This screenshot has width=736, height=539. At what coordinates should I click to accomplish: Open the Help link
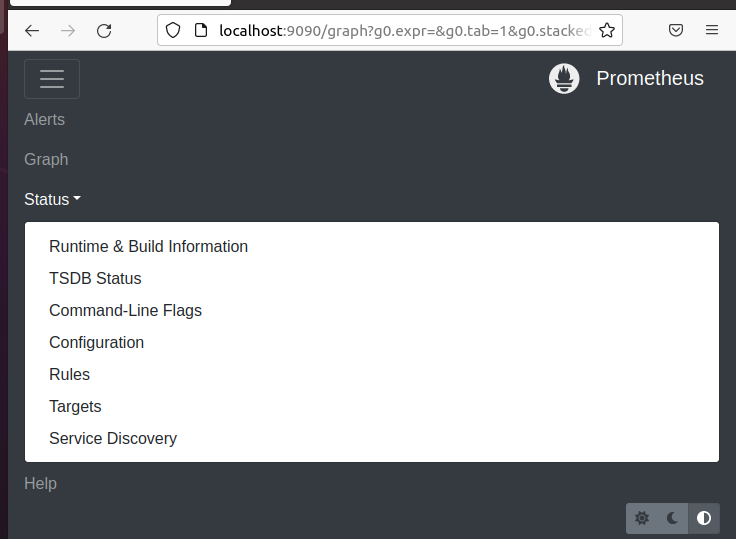(40, 483)
